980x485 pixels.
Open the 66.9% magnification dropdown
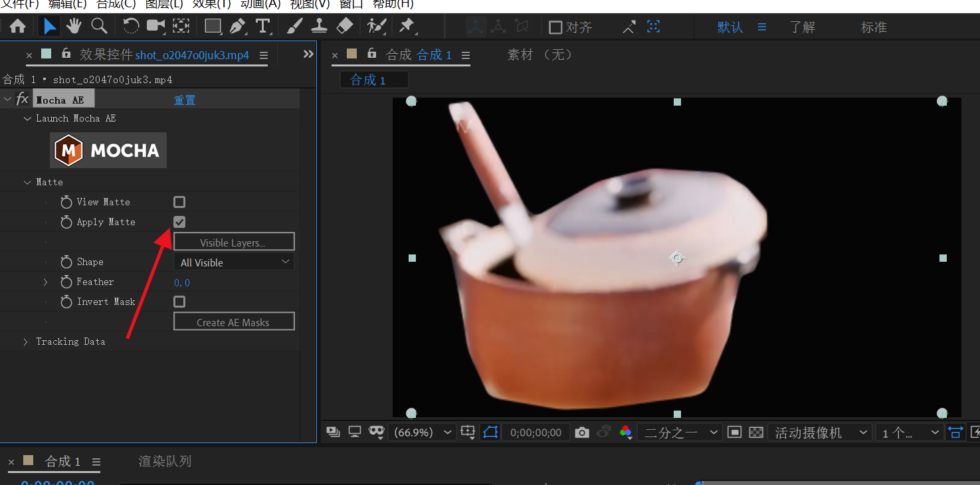tap(422, 433)
